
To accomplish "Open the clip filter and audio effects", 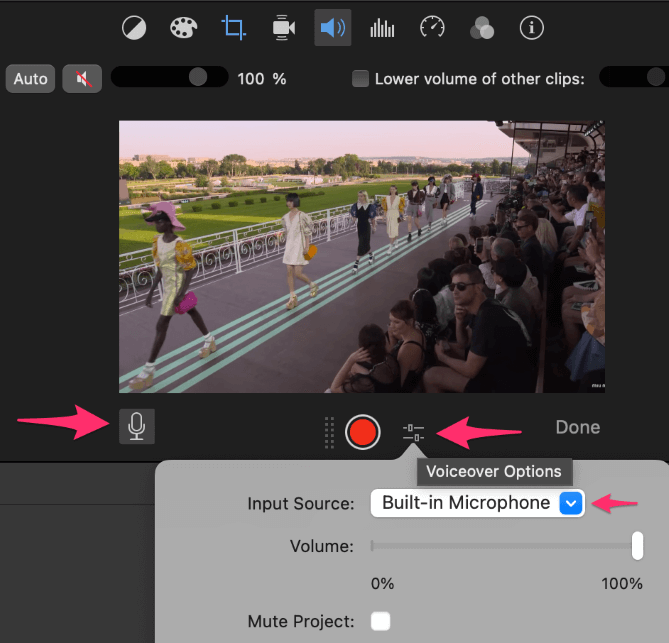I will (482, 27).
